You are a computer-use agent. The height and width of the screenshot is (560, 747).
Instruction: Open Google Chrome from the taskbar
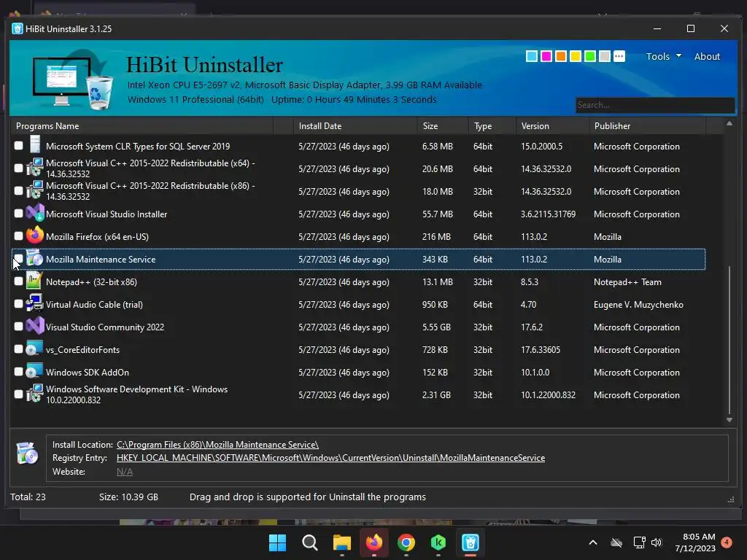coord(406,542)
